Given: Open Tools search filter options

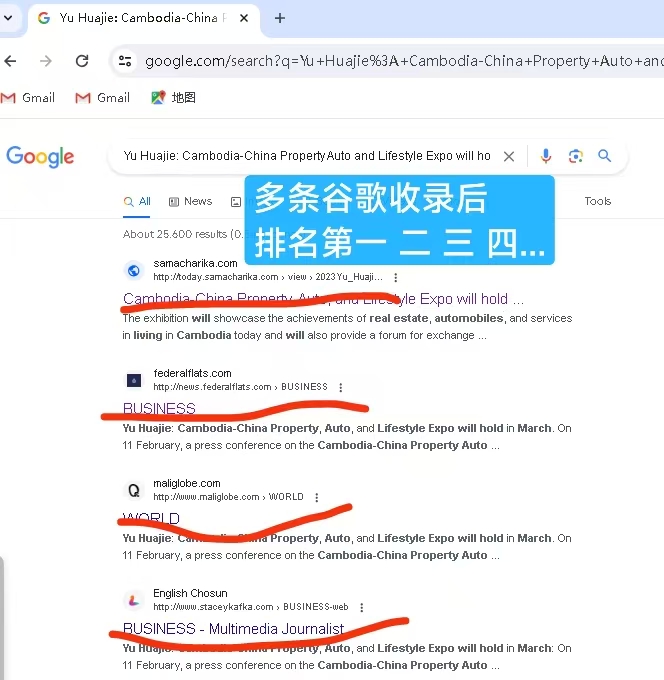Looking at the screenshot, I should 598,201.
